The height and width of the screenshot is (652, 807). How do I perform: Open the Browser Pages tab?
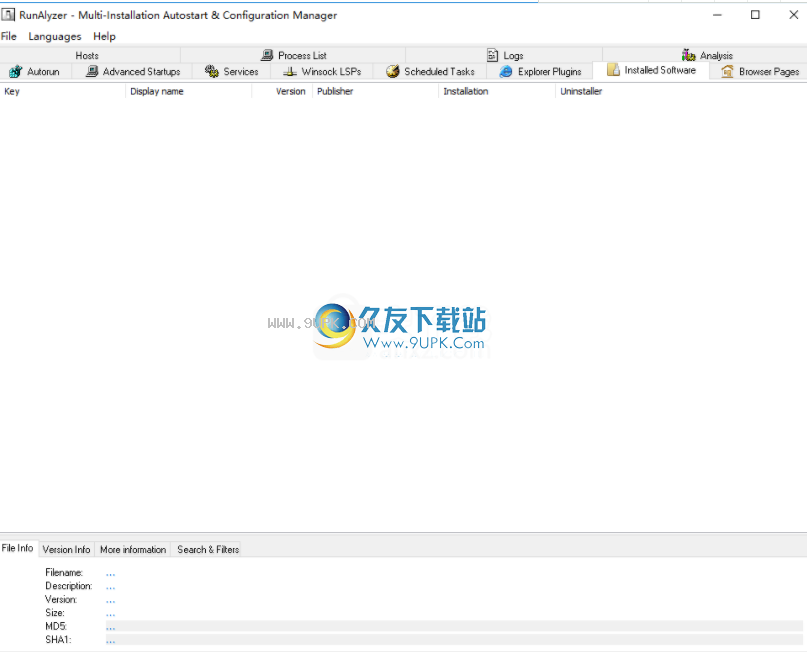click(x=760, y=72)
